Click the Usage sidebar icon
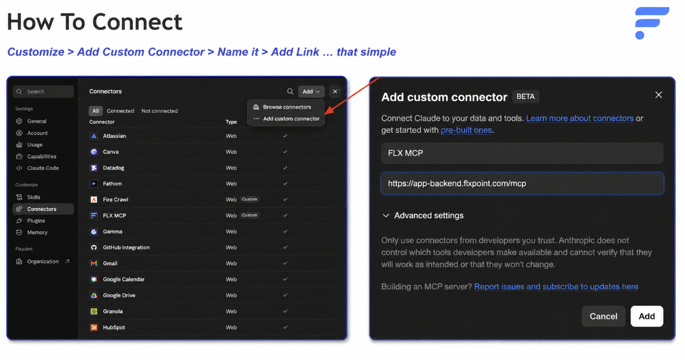 19,145
